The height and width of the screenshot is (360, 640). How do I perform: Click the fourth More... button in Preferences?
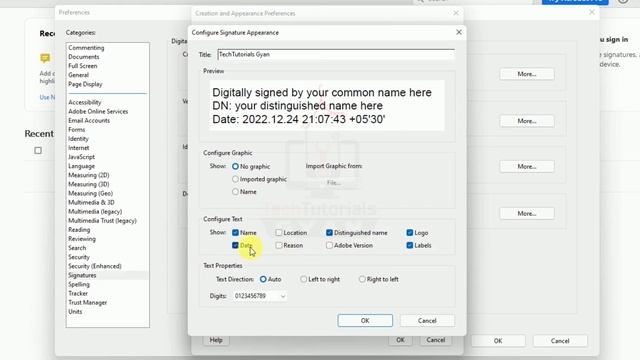pos(527,213)
